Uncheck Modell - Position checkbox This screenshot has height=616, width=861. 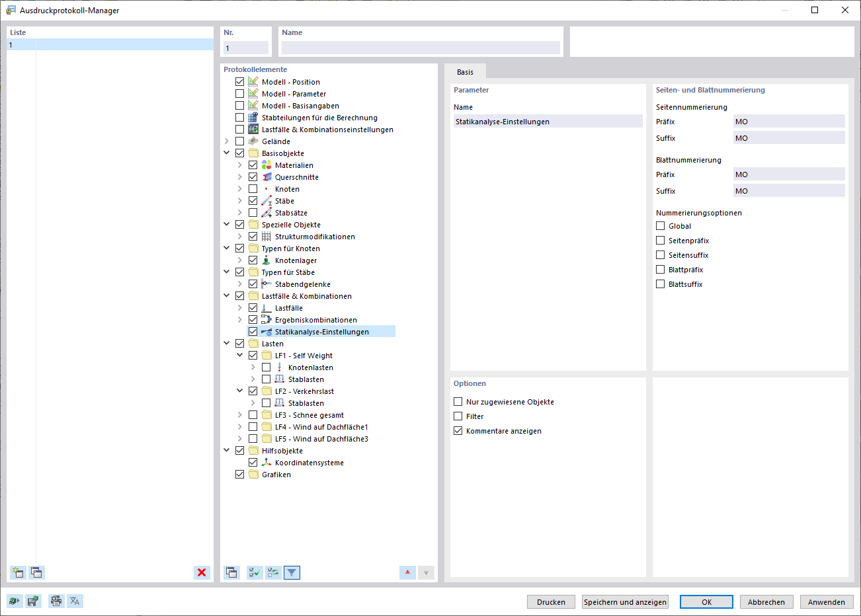(x=239, y=82)
